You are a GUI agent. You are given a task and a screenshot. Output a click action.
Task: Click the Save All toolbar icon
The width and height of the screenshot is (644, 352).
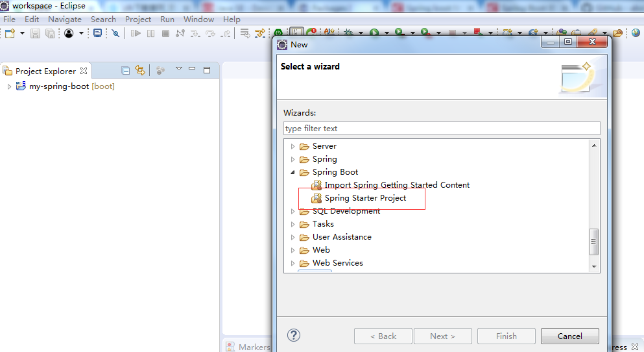pos(50,33)
